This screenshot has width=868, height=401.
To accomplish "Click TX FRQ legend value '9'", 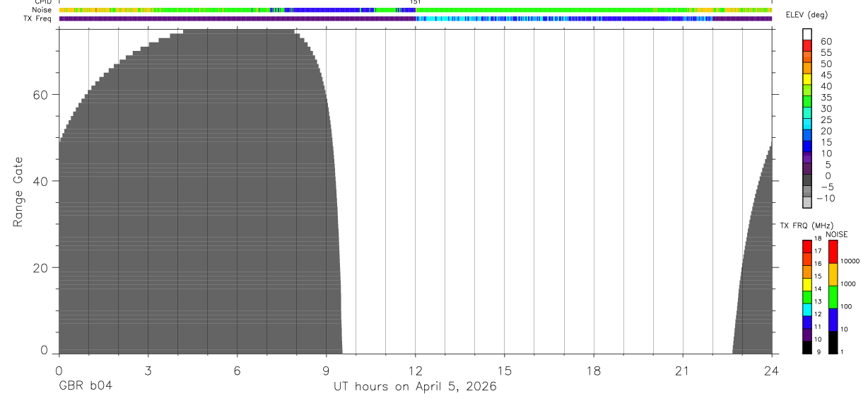I will click(x=819, y=351).
